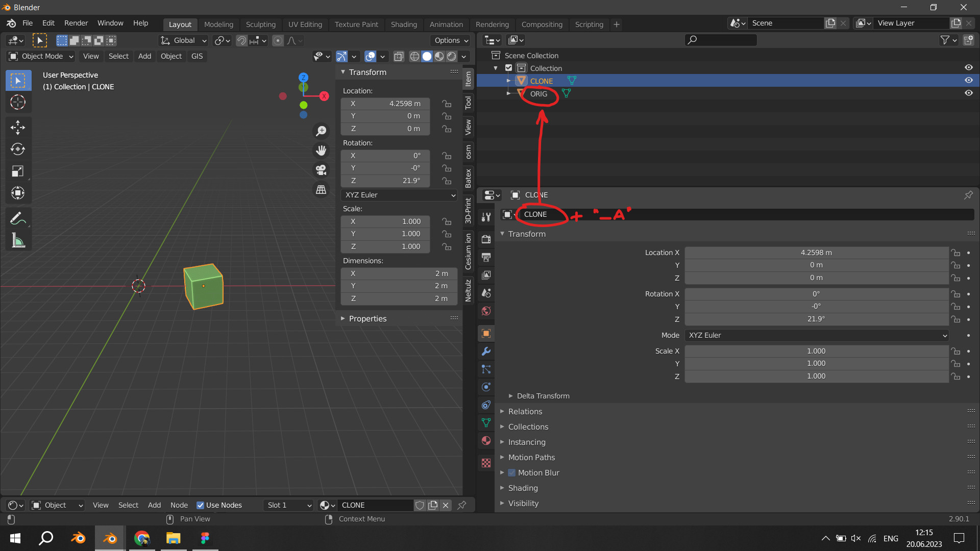Open Active Tool settings tab
980x551 pixels.
tap(486, 217)
